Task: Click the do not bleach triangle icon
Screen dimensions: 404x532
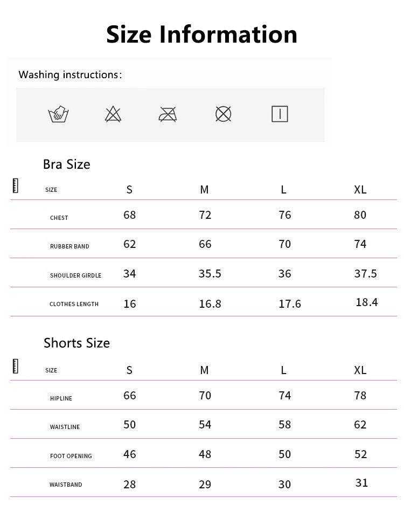Action: tap(113, 114)
